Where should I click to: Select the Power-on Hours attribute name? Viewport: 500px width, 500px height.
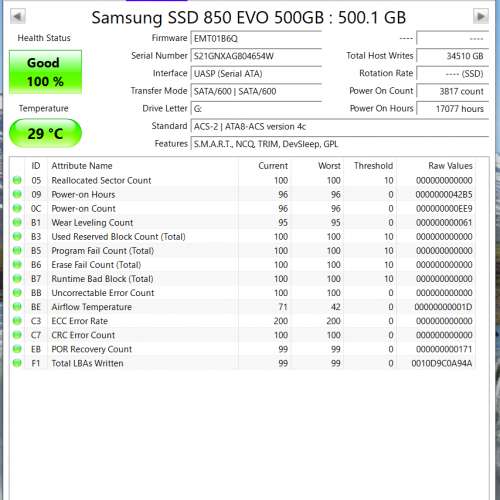point(83,194)
